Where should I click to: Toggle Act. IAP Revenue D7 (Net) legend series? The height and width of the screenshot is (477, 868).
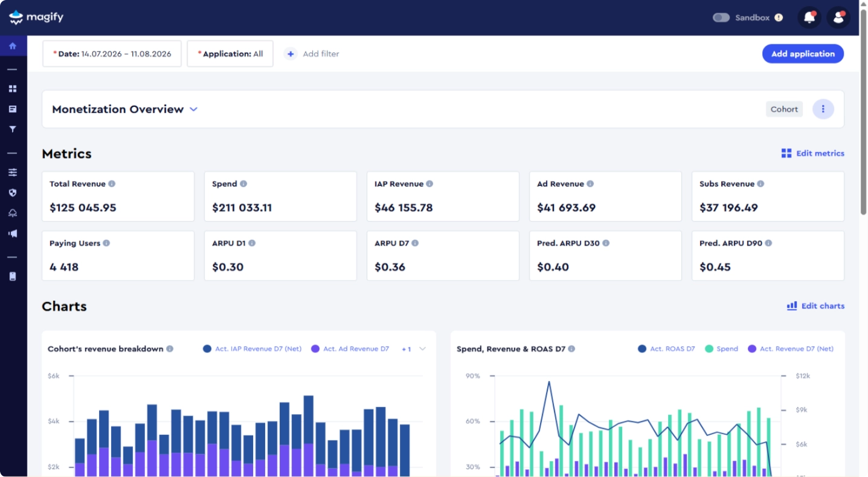(252, 349)
